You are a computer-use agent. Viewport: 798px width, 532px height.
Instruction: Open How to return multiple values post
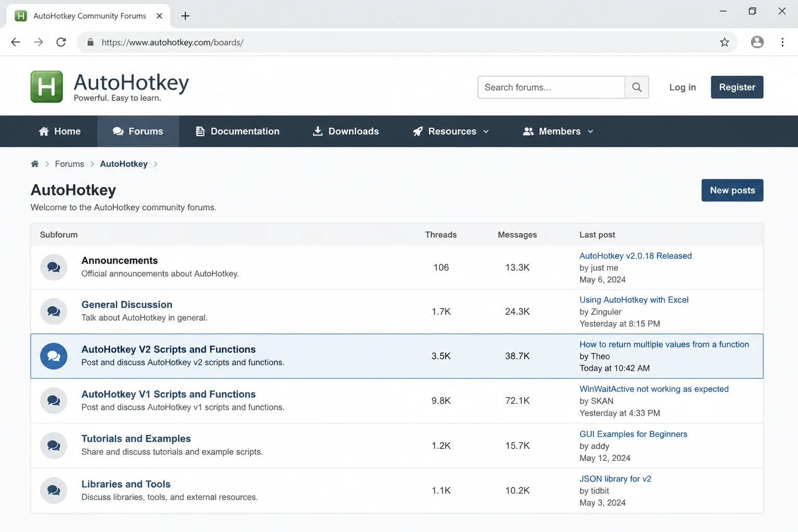coord(664,344)
